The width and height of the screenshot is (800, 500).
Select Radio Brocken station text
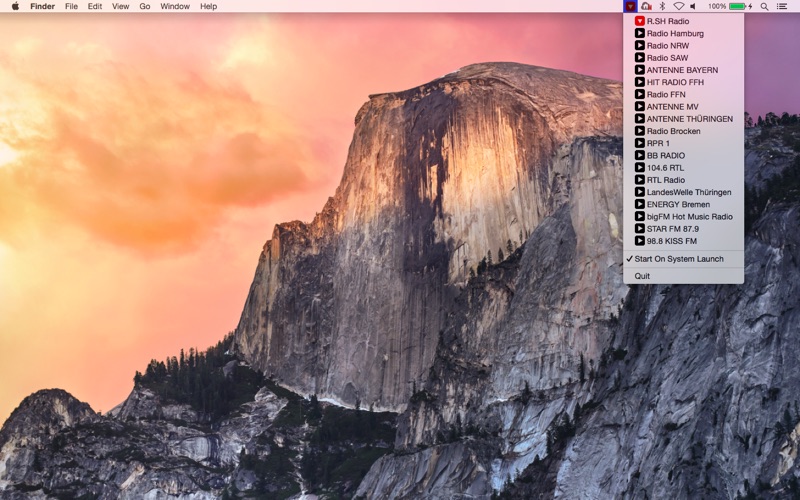pyautogui.click(x=673, y=131)
